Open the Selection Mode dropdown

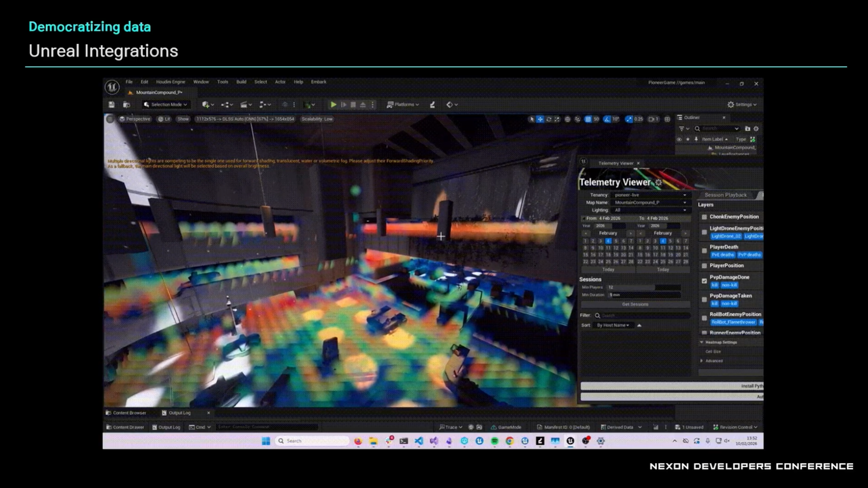tap(166, 105)
